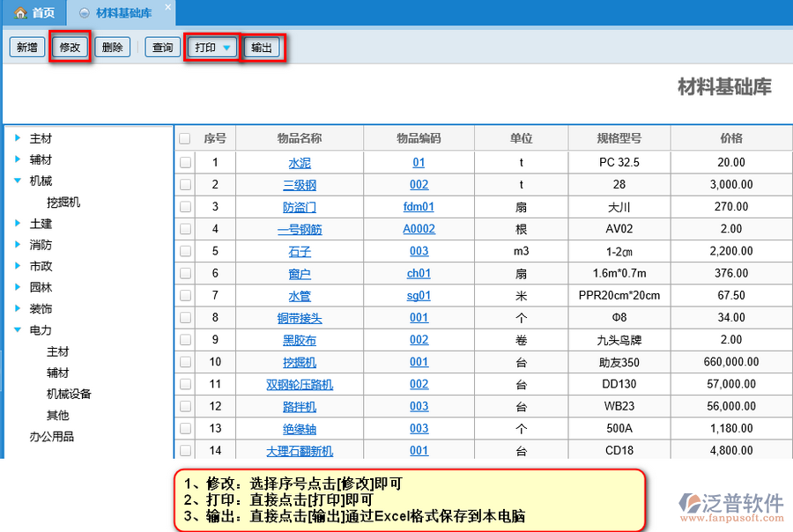Screen dimensions: 793x532
Task: Click the 输出 export button
Action: (x=262, y=48)
